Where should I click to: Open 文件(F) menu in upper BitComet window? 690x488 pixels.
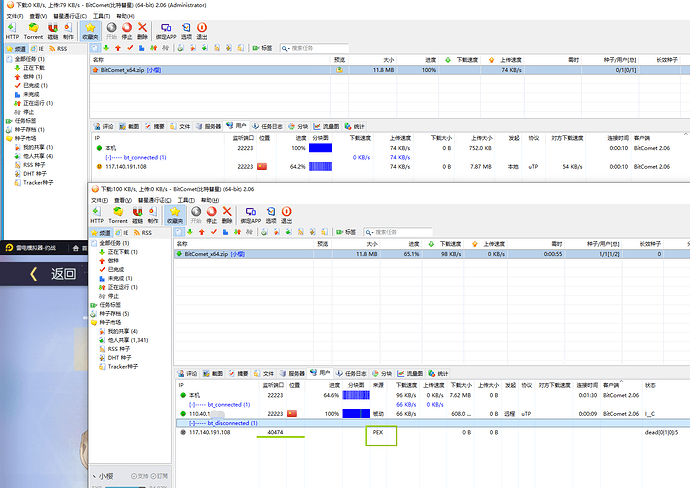tap(15, 16)
